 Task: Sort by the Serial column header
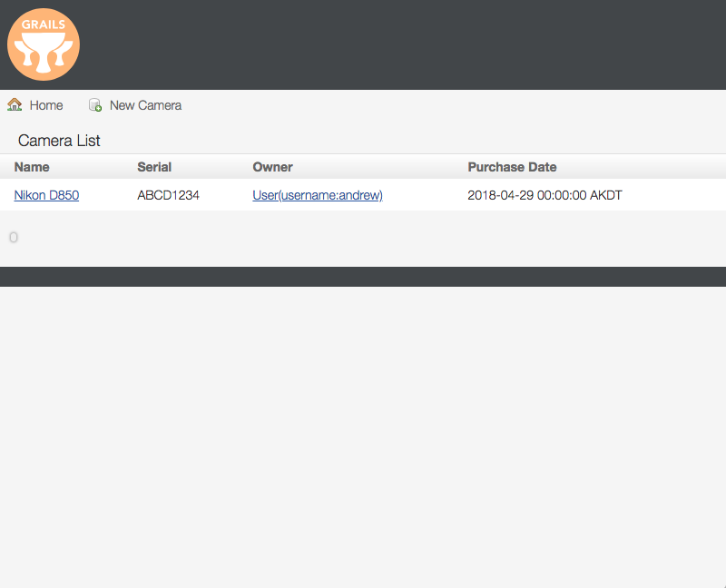(154, 167)
